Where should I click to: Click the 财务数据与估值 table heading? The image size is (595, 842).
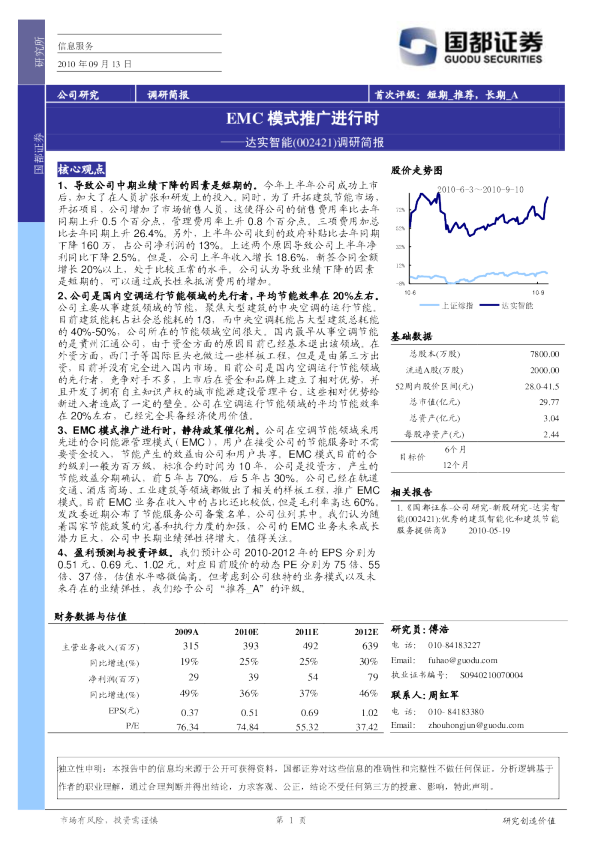90,616
